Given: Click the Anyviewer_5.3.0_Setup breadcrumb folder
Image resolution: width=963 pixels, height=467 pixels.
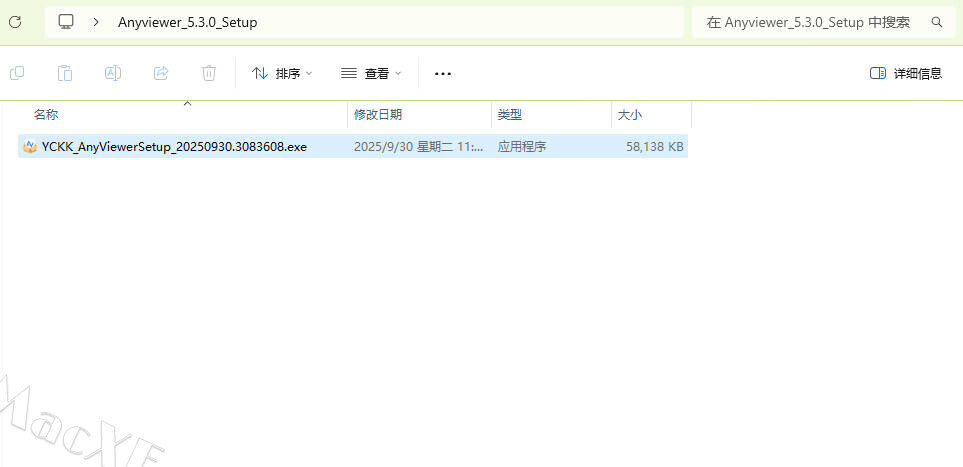Looking at the screenshot, I should pos(187,22).
